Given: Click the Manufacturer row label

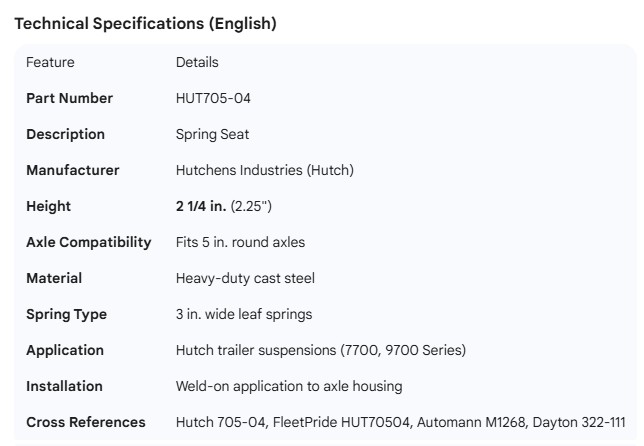Looking at the screenshot, I should (x=72, y=170).
